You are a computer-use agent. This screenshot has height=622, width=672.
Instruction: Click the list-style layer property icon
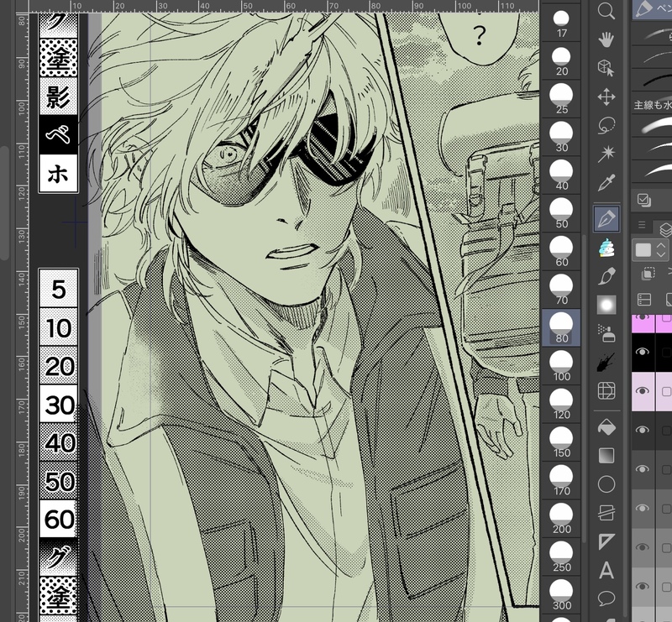(644, 300)
